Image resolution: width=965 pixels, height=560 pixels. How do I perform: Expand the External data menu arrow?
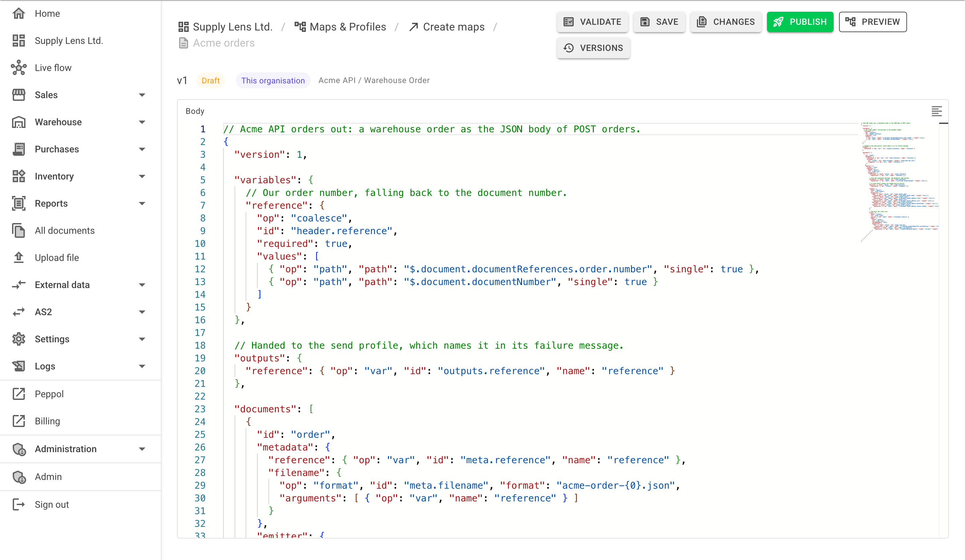pos(142,285)
